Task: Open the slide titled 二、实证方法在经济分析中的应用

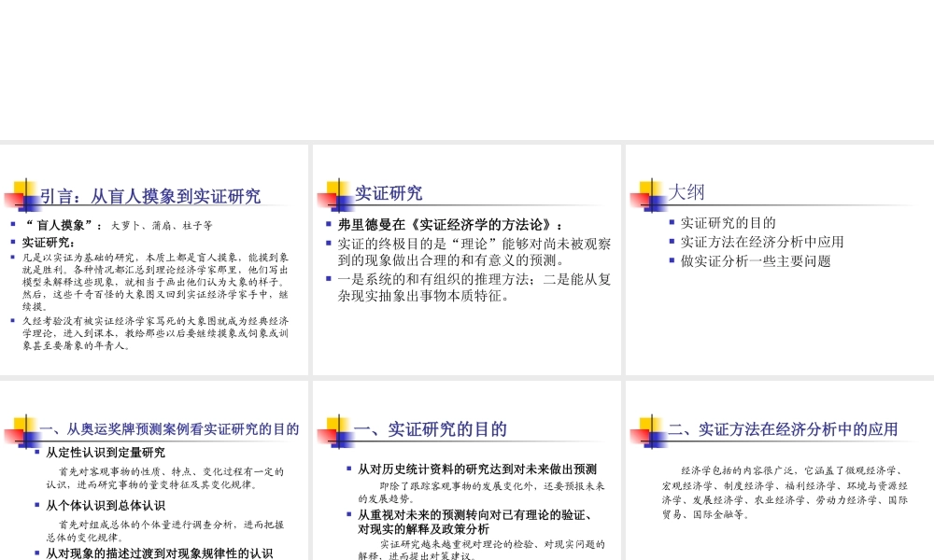Action: pyautogui.click(x=780, y=470)
